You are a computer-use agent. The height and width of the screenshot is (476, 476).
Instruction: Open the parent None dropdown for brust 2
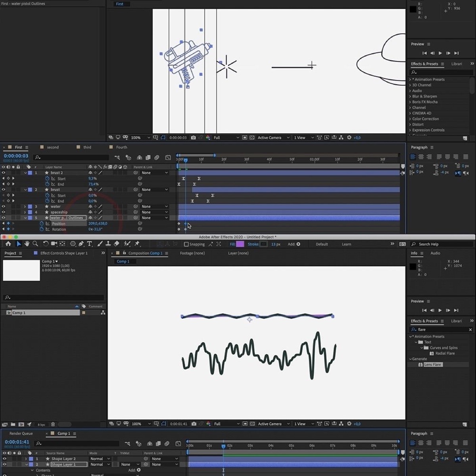coord(155,173)
